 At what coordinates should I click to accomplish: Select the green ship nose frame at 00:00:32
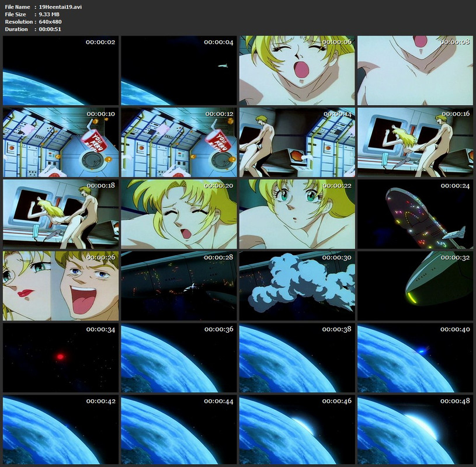point(415,286)
